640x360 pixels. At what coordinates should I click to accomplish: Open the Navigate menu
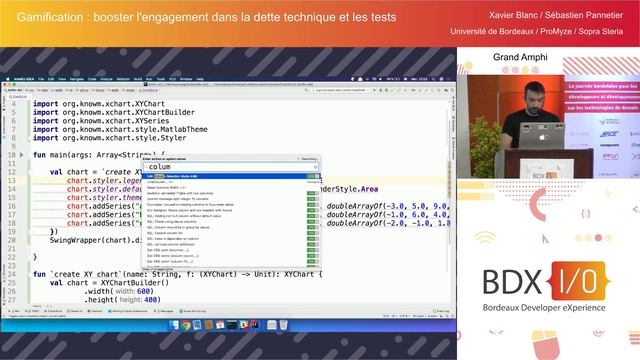77,79
